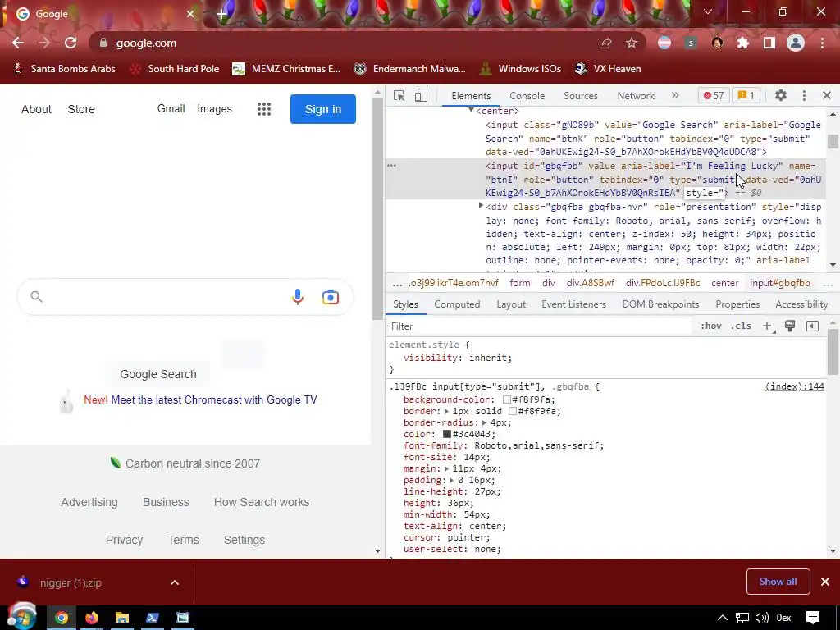Image resolution: width=840 pixels, height=630 pixels.
Task: Open the Layout tab
Action: tap(510, 304)
